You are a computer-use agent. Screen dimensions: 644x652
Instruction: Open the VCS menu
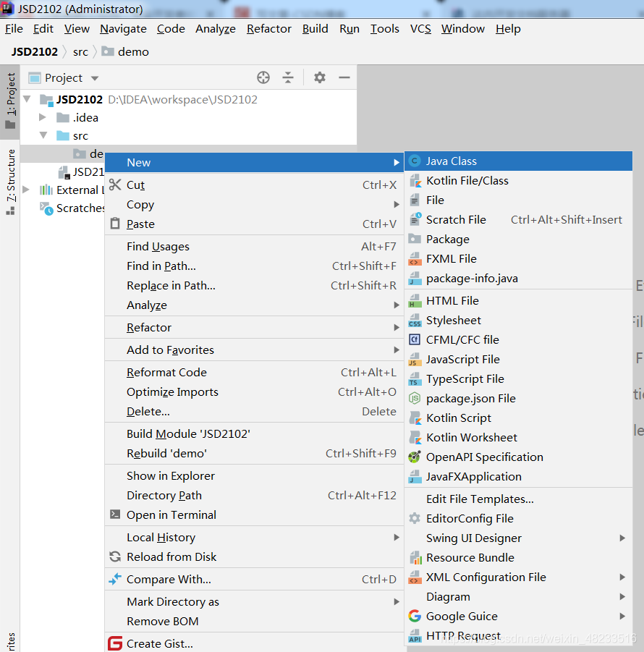tap(420, 29)
